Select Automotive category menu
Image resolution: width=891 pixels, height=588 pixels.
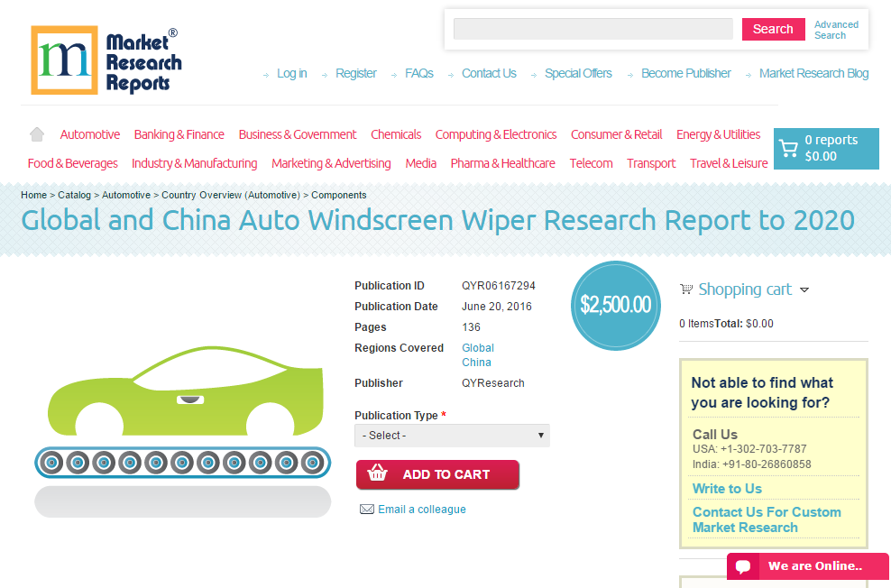click(90, 134)
